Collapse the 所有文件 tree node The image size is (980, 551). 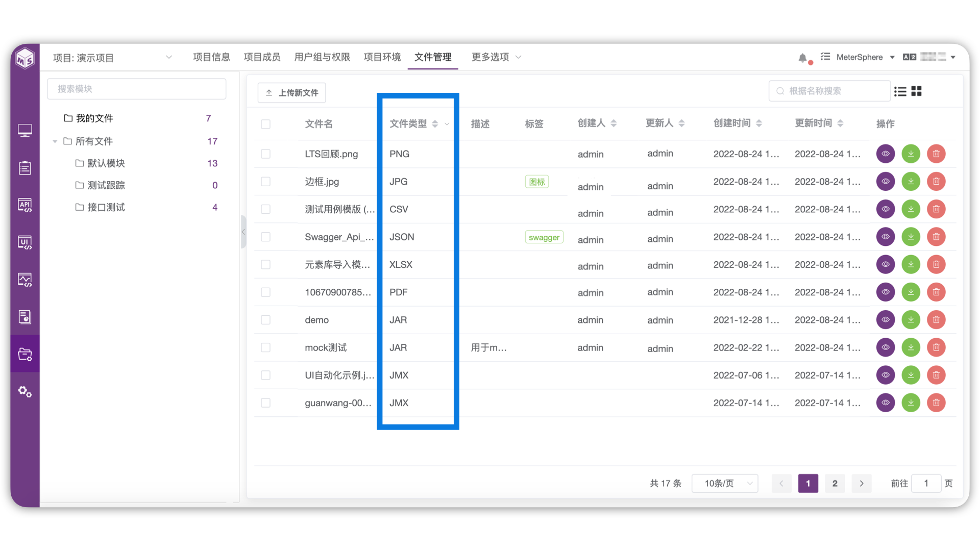coord(55,141)
